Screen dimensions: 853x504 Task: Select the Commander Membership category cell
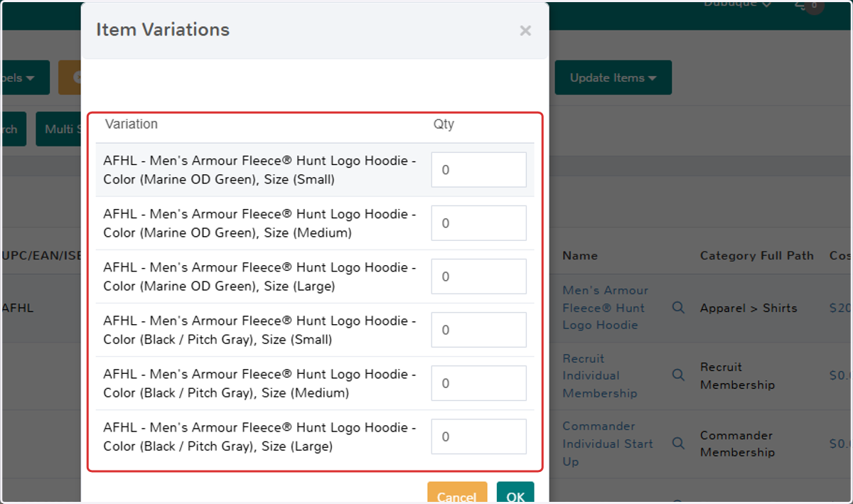click(737, 444)
